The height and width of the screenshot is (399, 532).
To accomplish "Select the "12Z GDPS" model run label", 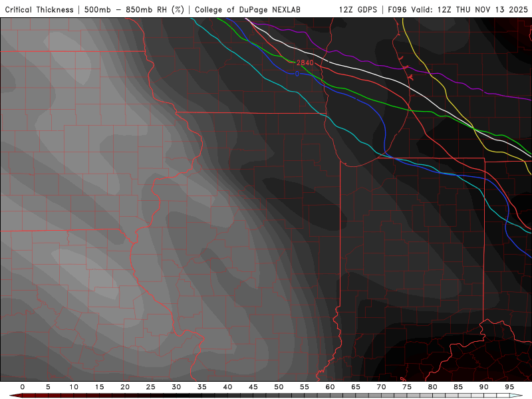I will [x=358, y=10].
